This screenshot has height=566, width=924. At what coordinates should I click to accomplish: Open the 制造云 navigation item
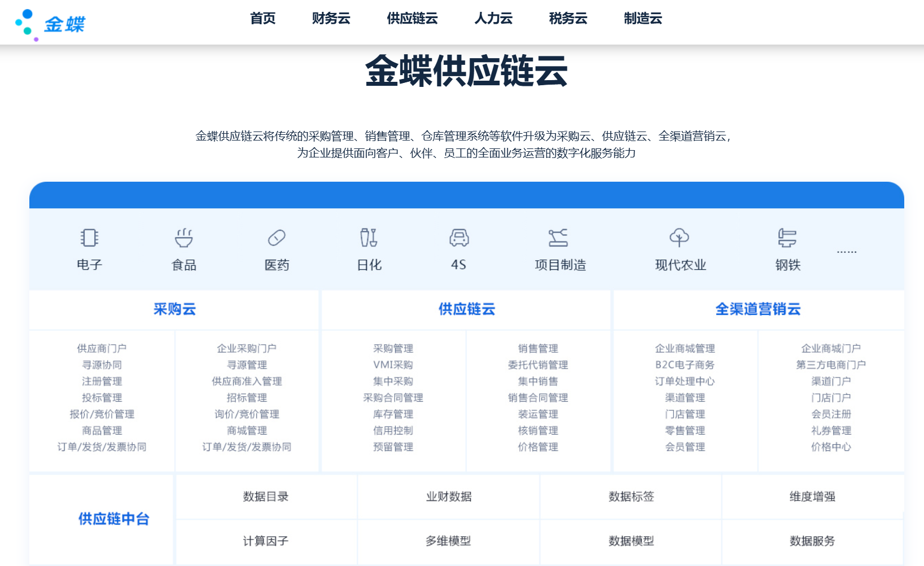click(x=643, y=19)
